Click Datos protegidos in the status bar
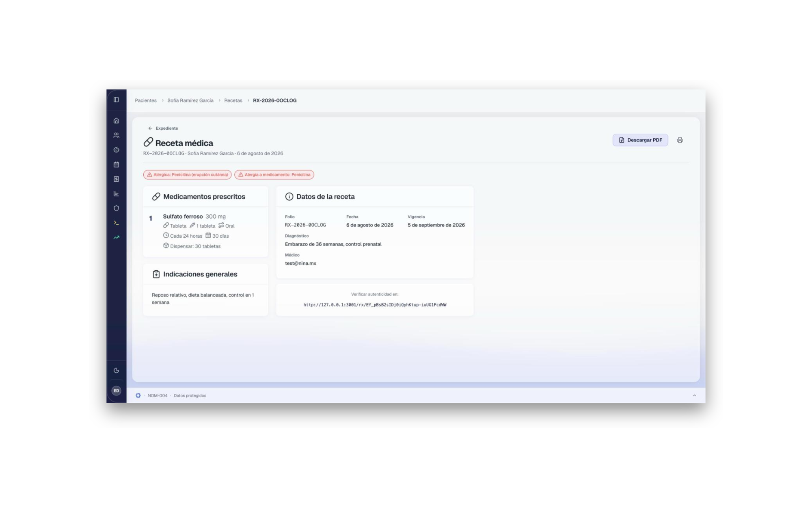The width and height of the screenshot is (812, 508). coord(190,396)
